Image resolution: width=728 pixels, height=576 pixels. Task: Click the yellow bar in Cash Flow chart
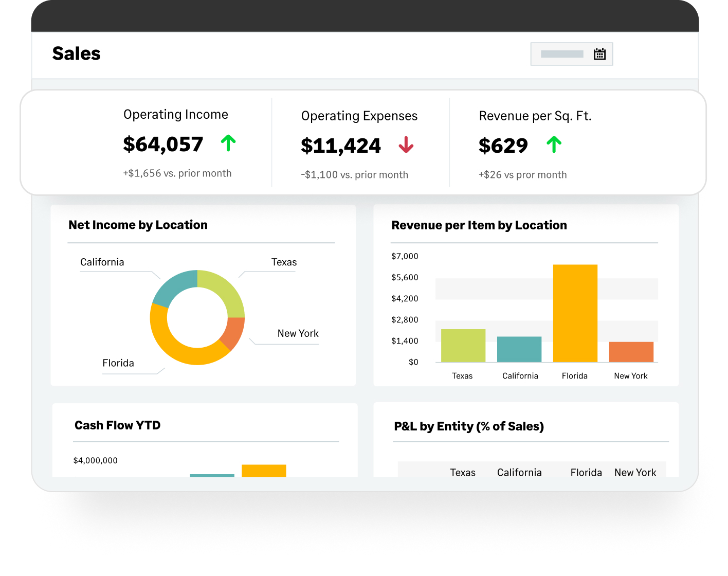point(264,471)
